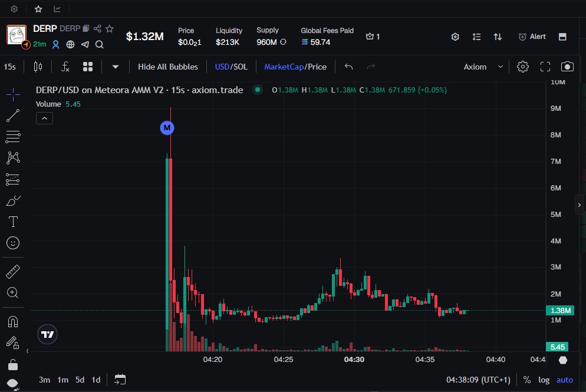Add DERP to favorites star
Image resolution: width=586 pixels, height=392 pixels.
(110, 28)
